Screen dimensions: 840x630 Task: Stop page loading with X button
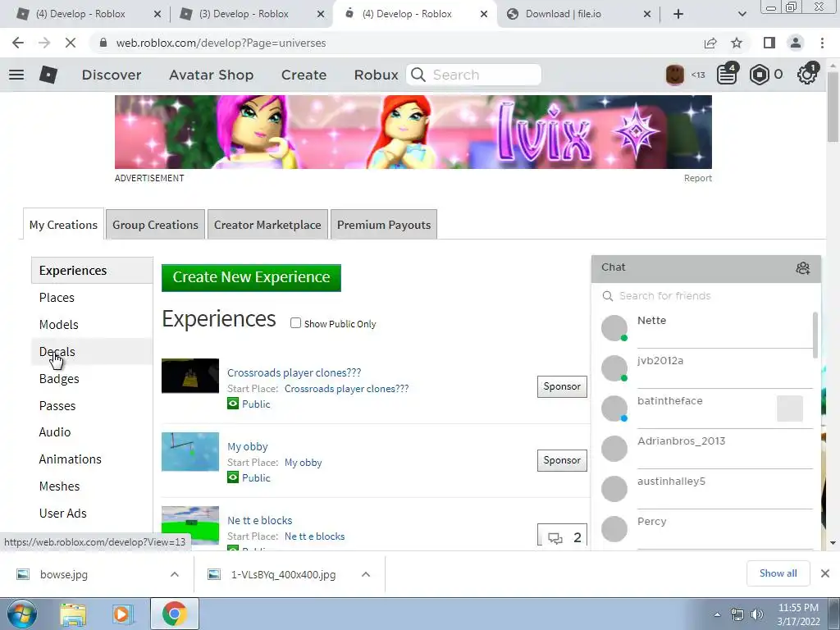tap(71, 43)
